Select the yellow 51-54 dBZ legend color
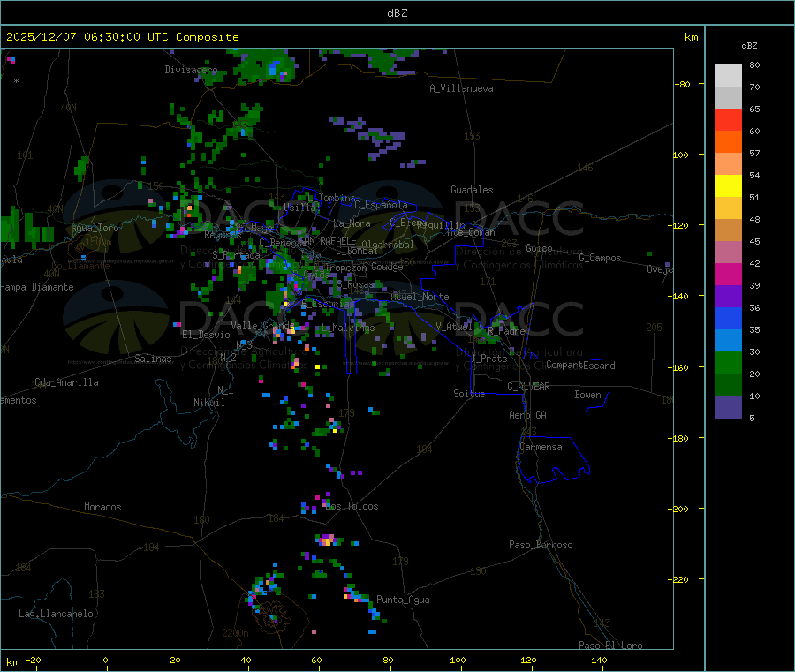795x672 pixels. tap(728, 186)
